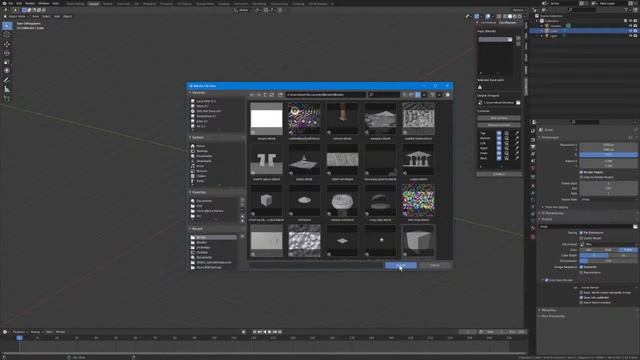Image resolution: width=640 pixels, height=360 pixels.
Task: Hide the Camera with its eye icon
Action: tap(630, 26)
